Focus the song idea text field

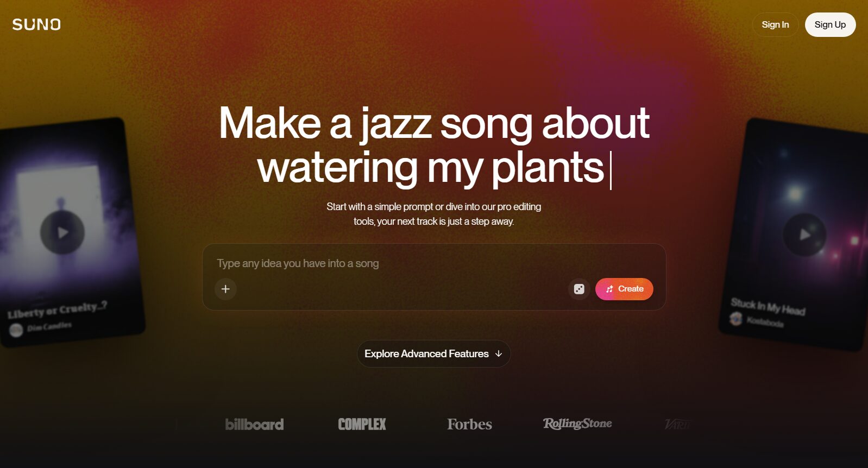click(434, 263)
